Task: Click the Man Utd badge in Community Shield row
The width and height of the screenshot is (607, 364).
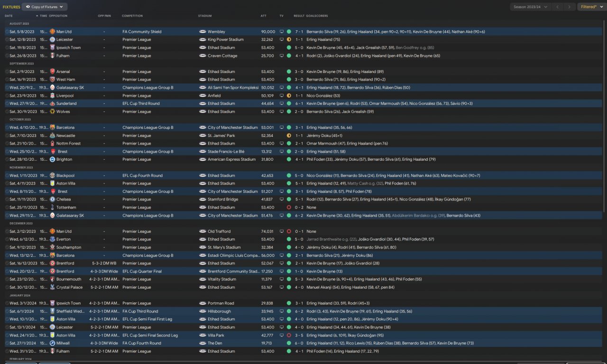Action: tap(52, 32)
